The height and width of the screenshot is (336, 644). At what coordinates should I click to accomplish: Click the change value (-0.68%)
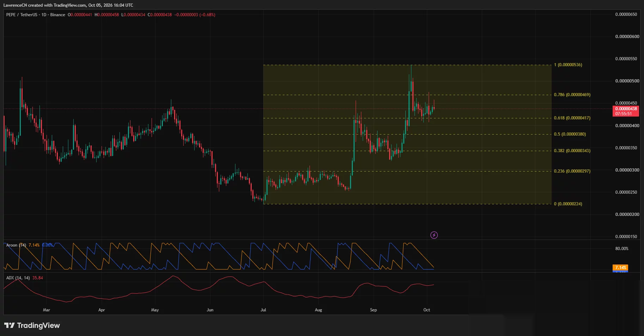click(207, 15)
